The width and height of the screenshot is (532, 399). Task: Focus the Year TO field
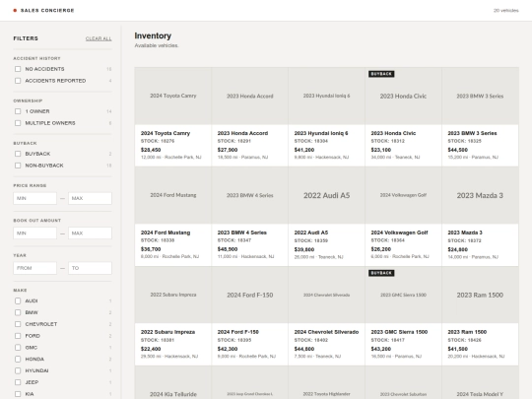(x=90, y=268)
